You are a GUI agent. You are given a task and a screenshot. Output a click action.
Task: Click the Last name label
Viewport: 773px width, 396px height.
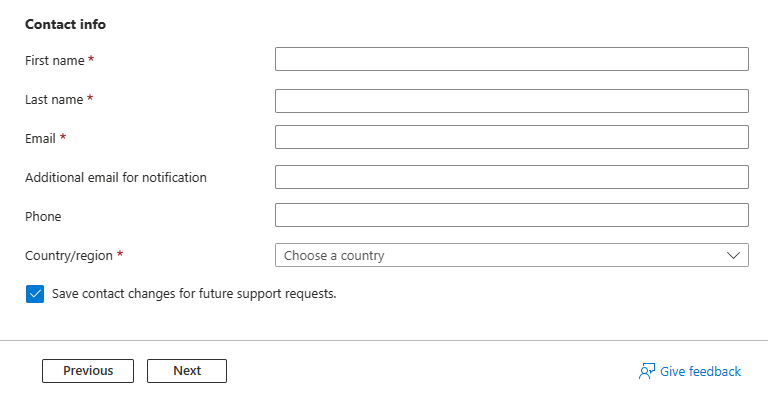[x=54, y=100]
